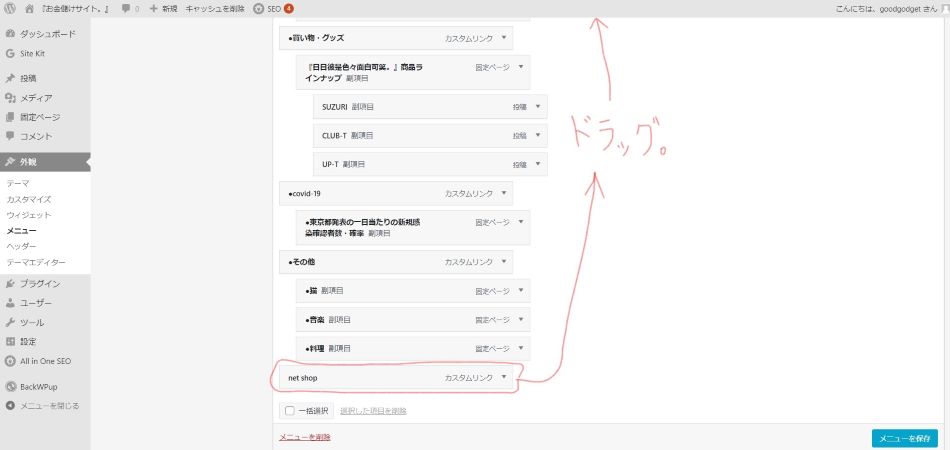950x450 pixels.
Task: Click the ツール wrench icon
Action: tap(10, 322)
